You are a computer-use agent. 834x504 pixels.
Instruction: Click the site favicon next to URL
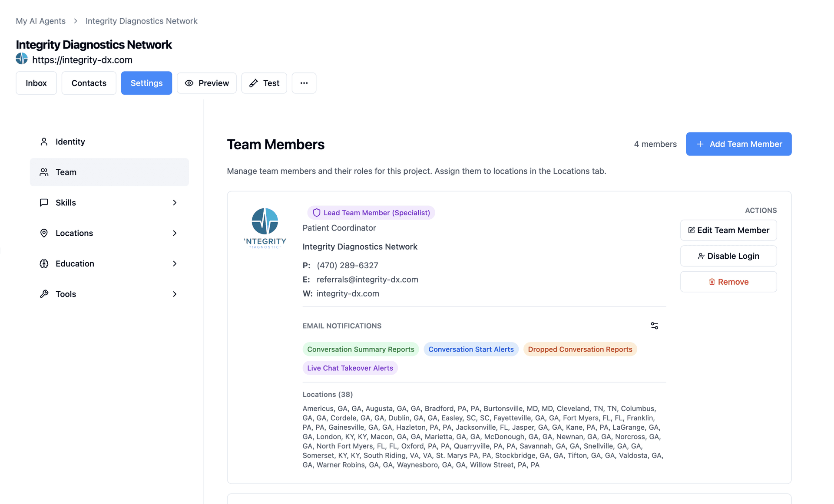click(x=22, y=59)
